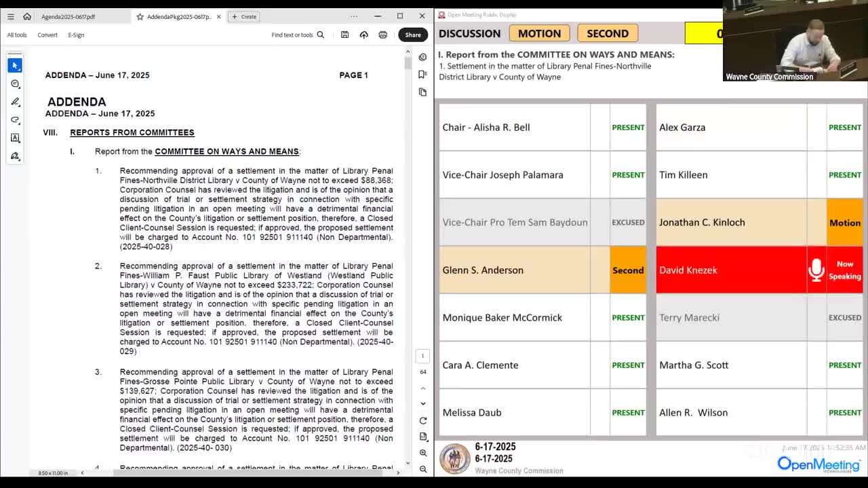Close the AddendaPkg2025-0617 tab

pos(218,16)
